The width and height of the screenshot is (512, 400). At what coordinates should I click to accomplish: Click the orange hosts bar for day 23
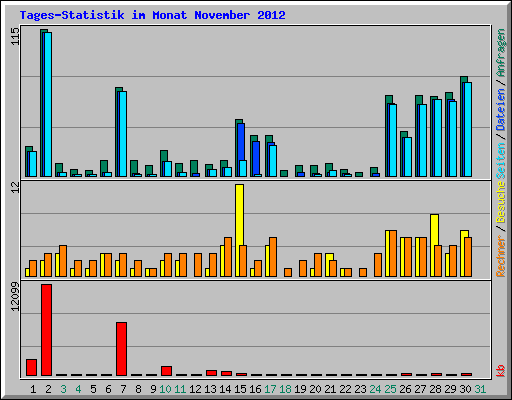pyautogui.click(x=363, y=273)
